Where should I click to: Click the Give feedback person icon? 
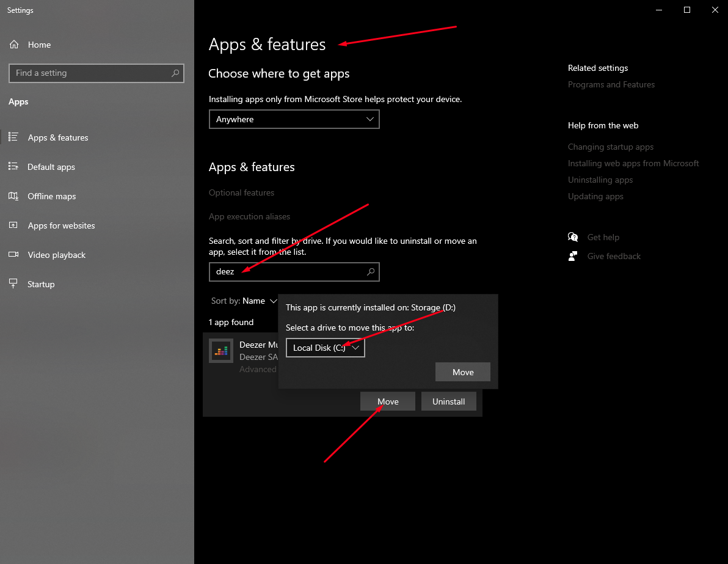[573, 256]
